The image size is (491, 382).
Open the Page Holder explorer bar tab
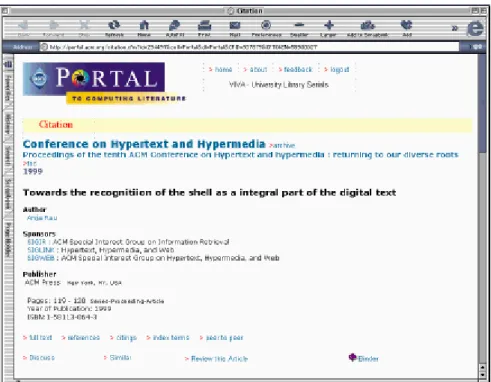coord(8,240)
